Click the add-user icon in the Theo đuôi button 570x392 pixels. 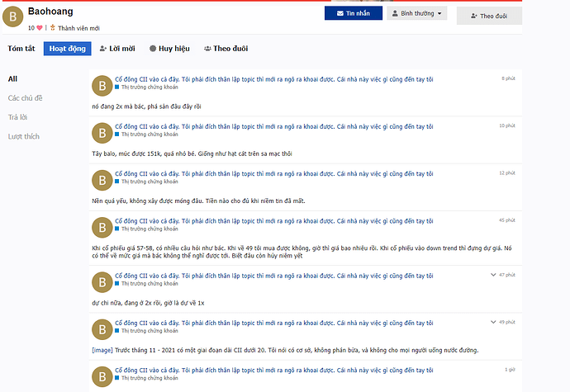pyautogui.click(x=473, y=16)
